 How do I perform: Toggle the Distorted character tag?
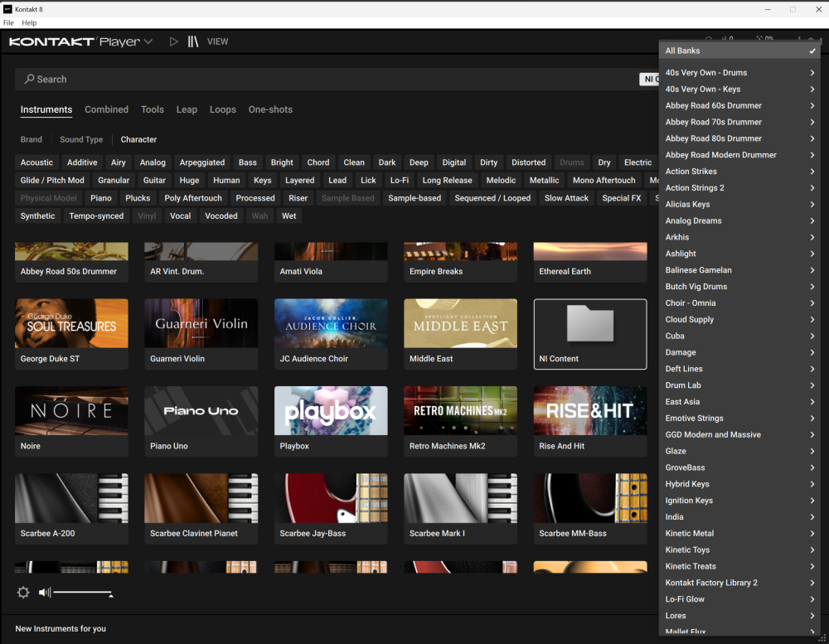(528, 162)
